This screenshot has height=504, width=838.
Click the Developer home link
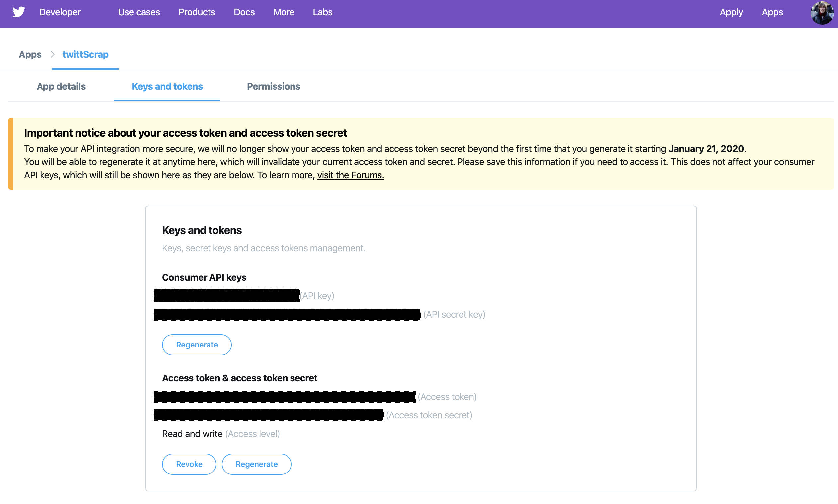tap(60, 12)
